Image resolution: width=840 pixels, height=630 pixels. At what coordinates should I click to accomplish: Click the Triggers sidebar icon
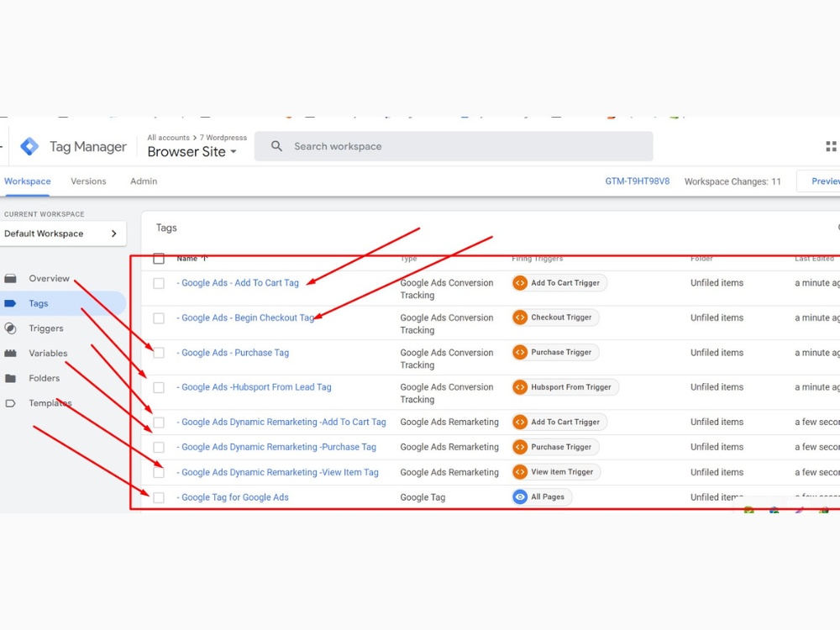(x=10, y=328)
